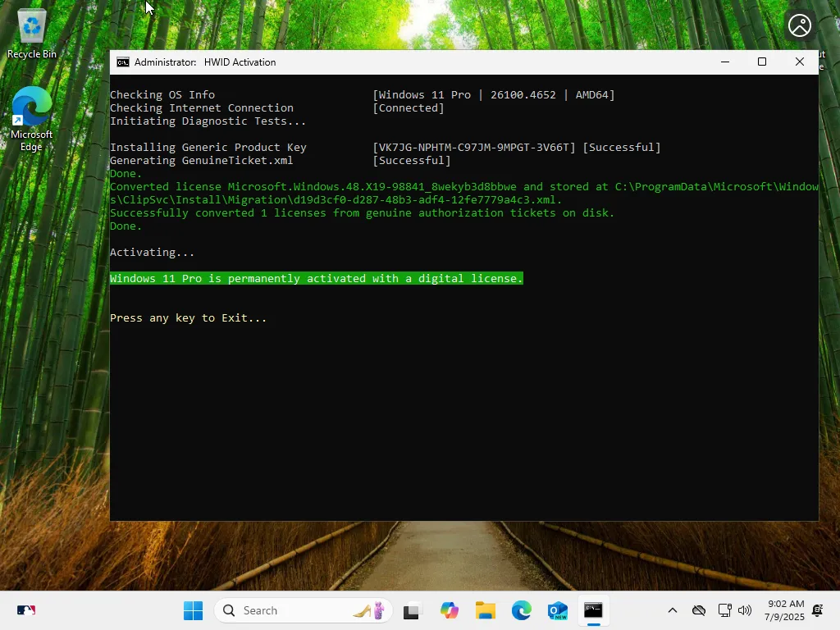Click 'Generating GenuineTicket.xml' text
This screenshot has width=840, height=630.
tap(202, 161)
